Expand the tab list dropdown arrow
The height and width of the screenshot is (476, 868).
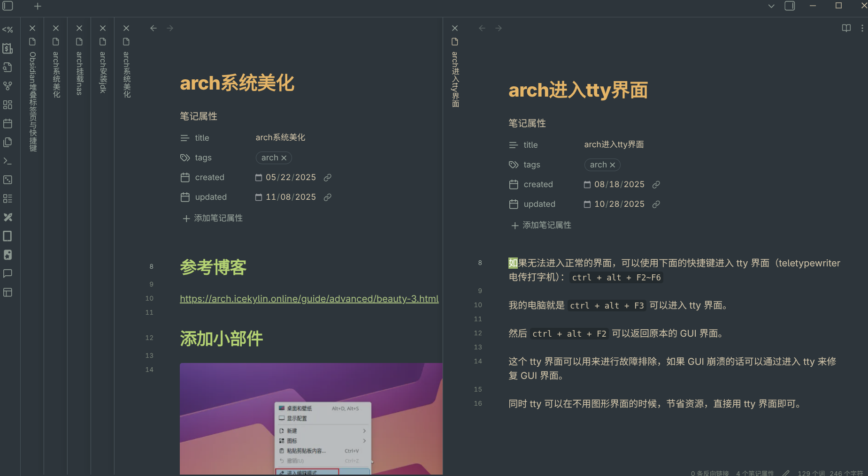point(771,6)
